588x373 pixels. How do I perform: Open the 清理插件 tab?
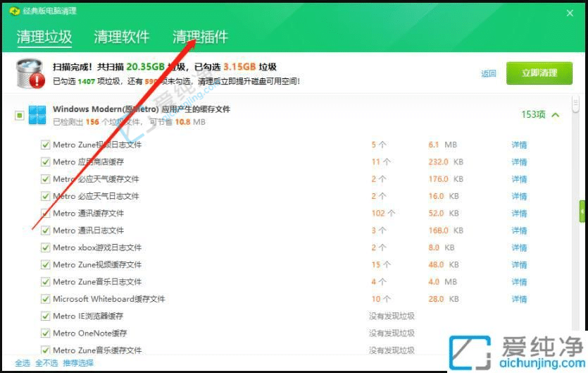pyautogui.click(x=200, y=37)
